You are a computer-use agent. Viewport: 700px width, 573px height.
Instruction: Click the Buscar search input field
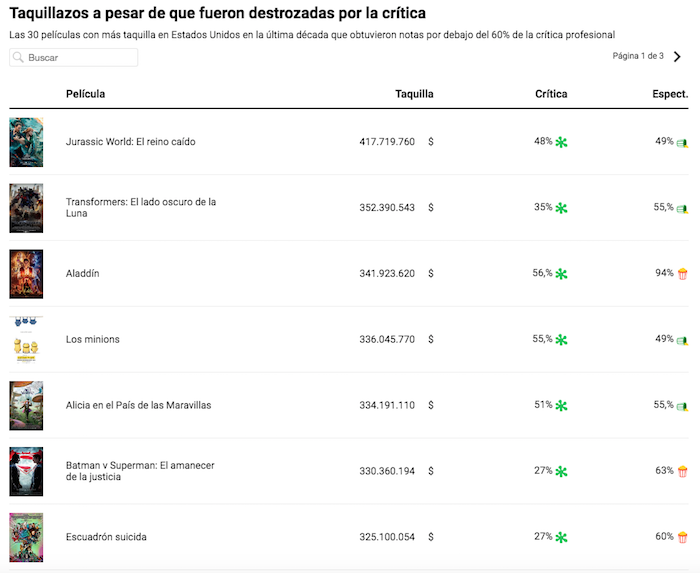pos(80,58)
